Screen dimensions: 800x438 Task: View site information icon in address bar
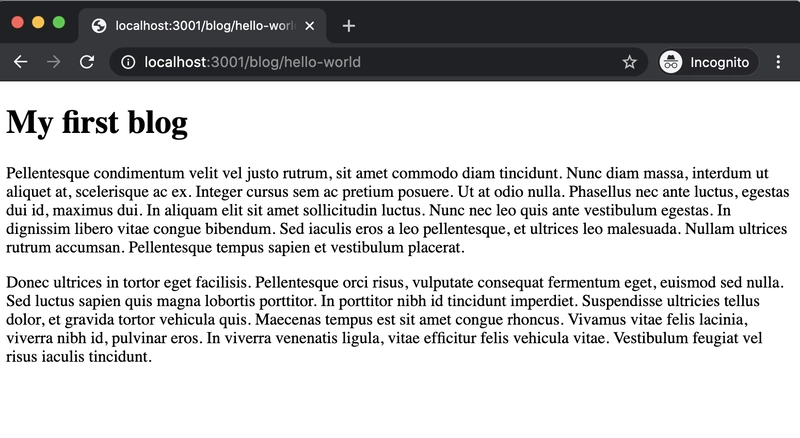tap(128, 62)
